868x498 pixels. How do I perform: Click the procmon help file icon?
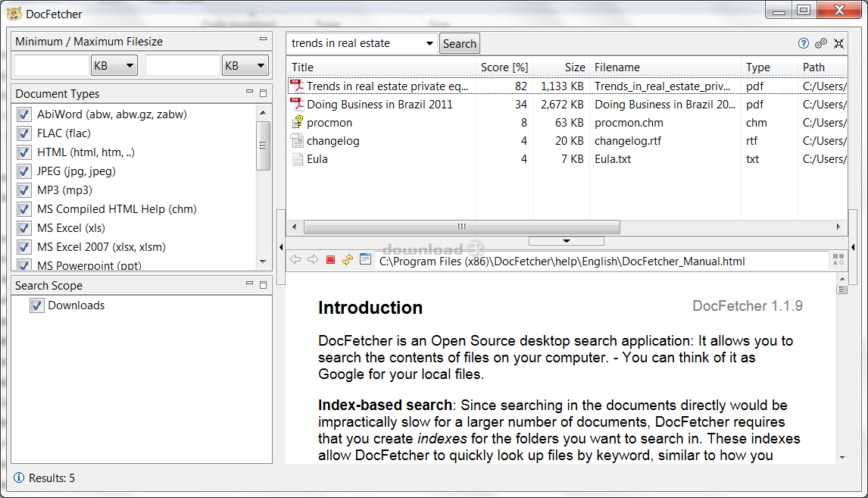297,122
